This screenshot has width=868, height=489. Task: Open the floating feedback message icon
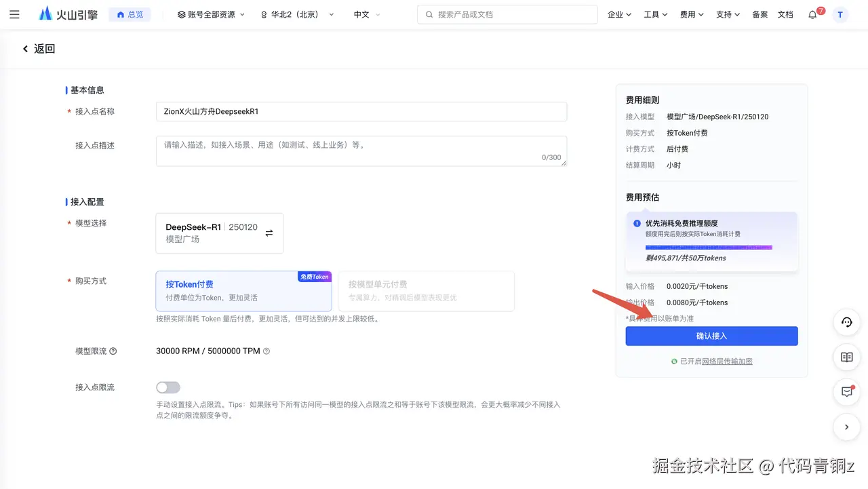[x=846, y=392]
